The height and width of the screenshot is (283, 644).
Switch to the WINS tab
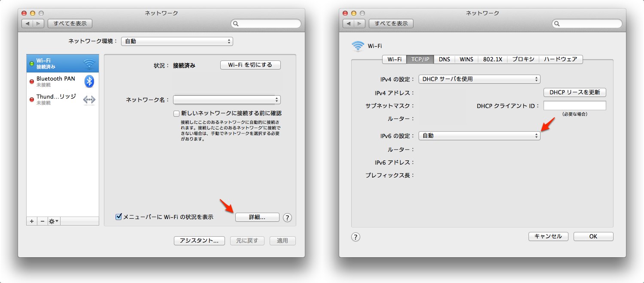coord(466,59)
